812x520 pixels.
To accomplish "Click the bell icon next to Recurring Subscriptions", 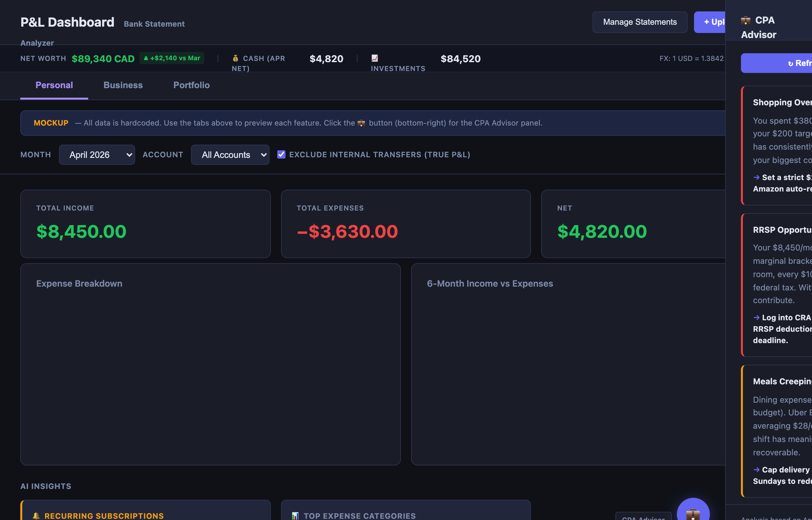I will click(x=36, y=516).
